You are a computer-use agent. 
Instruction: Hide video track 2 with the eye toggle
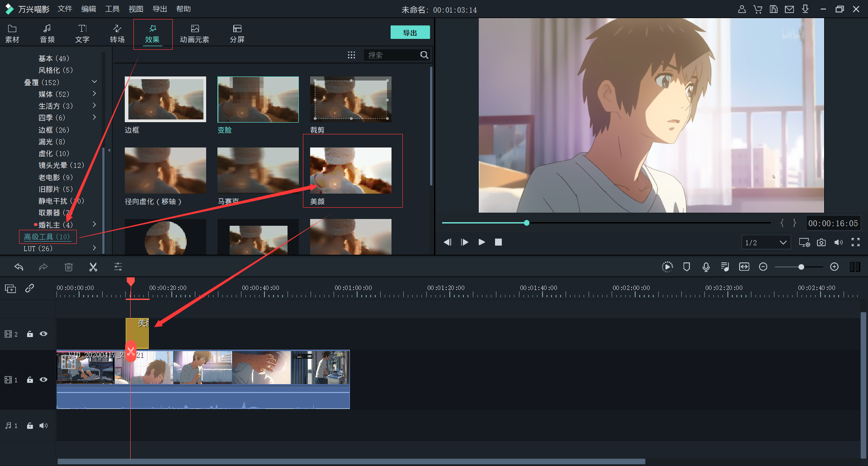(x=43, y=333)
